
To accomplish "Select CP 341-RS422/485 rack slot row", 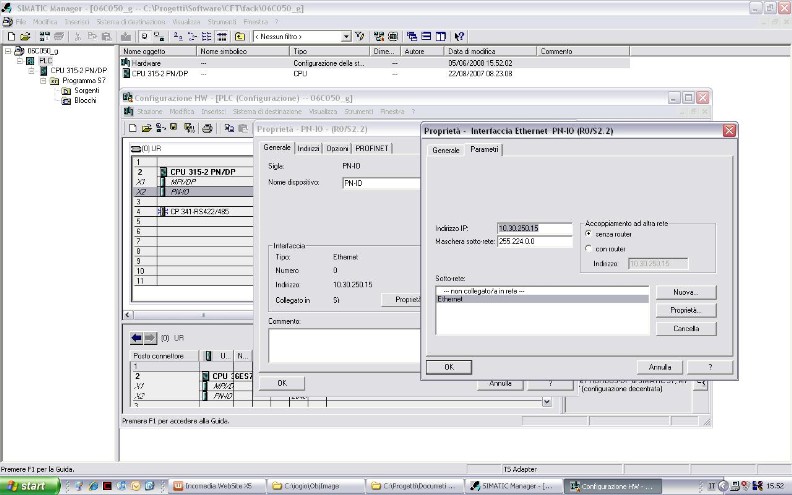I will [193, 212].
